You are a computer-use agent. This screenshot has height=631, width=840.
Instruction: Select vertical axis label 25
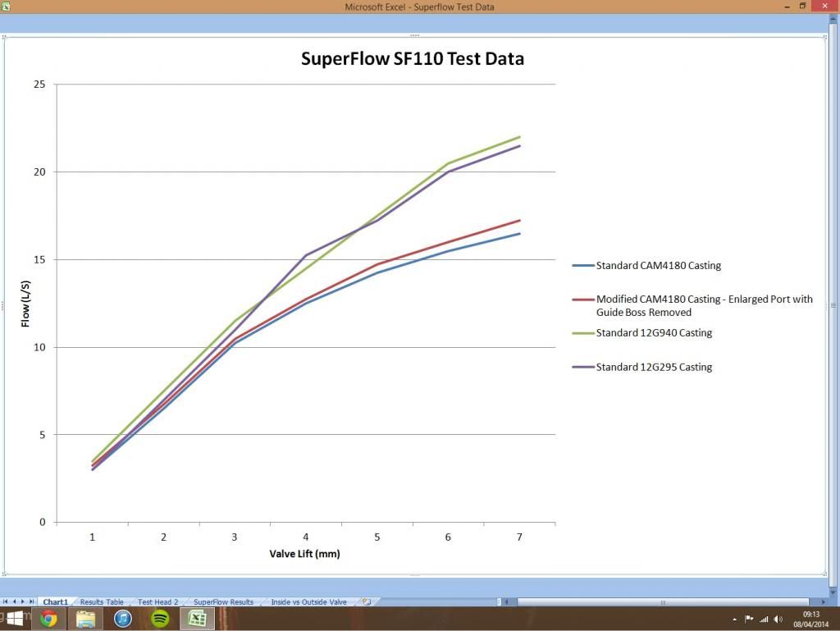pos(39,84)
